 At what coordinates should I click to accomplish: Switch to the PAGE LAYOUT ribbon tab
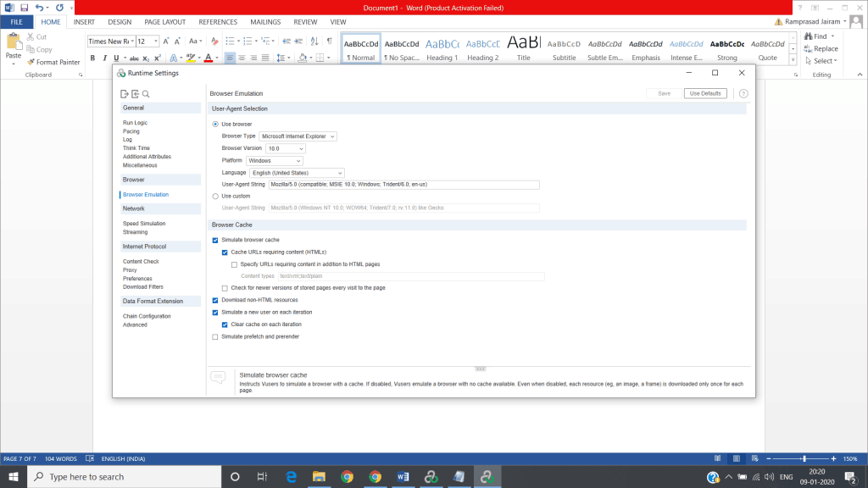click(x=164, y=21)
